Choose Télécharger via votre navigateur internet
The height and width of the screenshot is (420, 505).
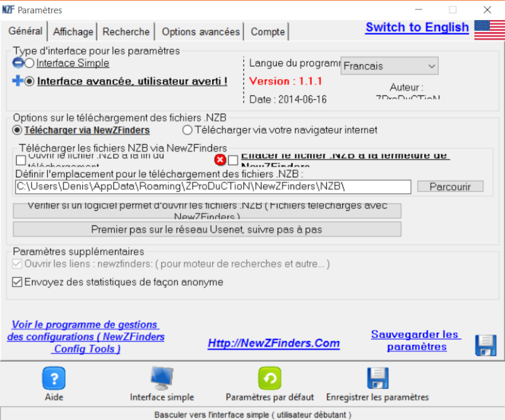(187, 130)
